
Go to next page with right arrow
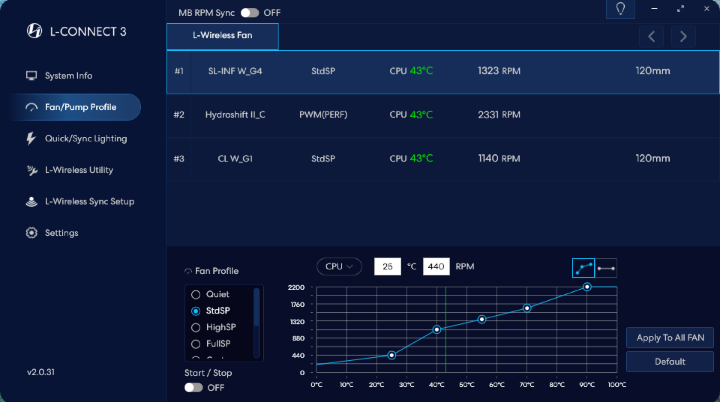683,36
